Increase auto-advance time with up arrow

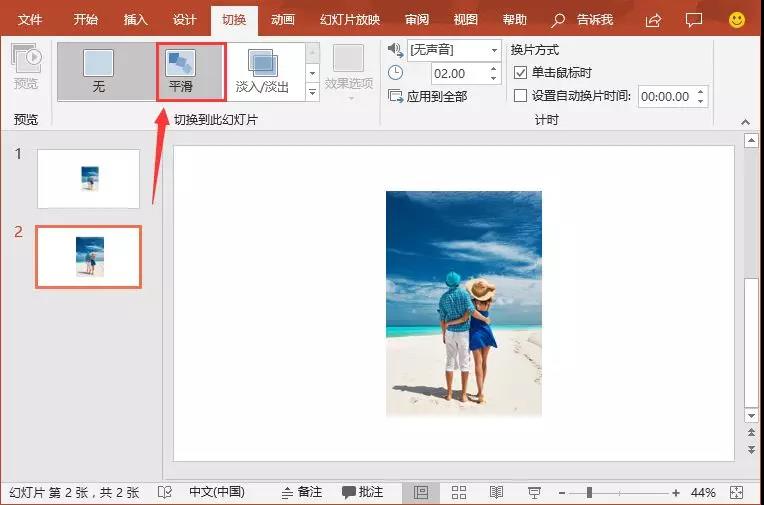[701, 92]
